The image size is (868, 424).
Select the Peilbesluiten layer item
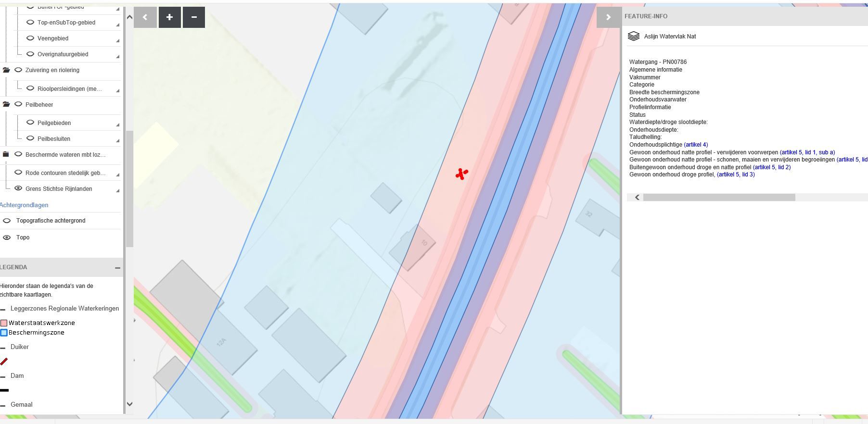coord(54,139)
